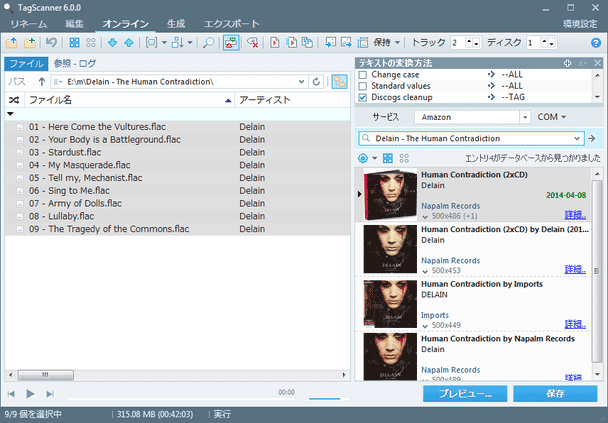Open the 生成 tab
The height and width of the screenshot is (423, 608).
coord(176,24)
